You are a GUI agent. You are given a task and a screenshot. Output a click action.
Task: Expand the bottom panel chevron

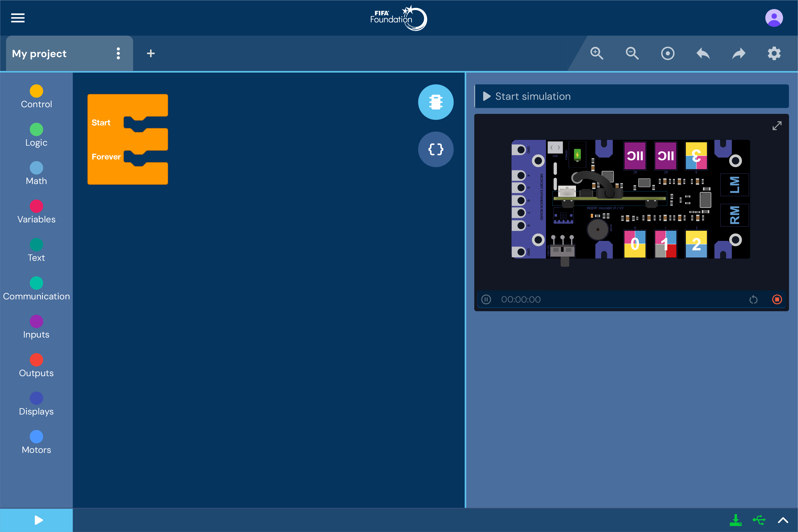(783, 520)
